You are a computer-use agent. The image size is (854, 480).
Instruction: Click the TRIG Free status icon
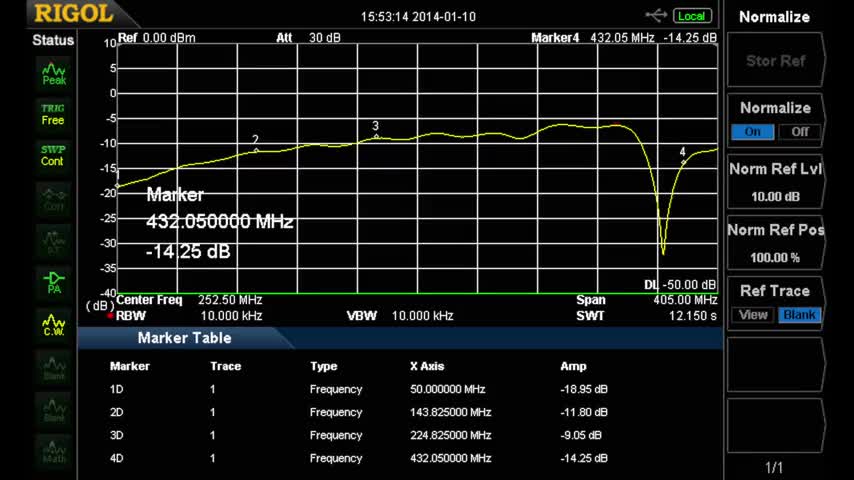pyautogui.click(x=53, y=114)
